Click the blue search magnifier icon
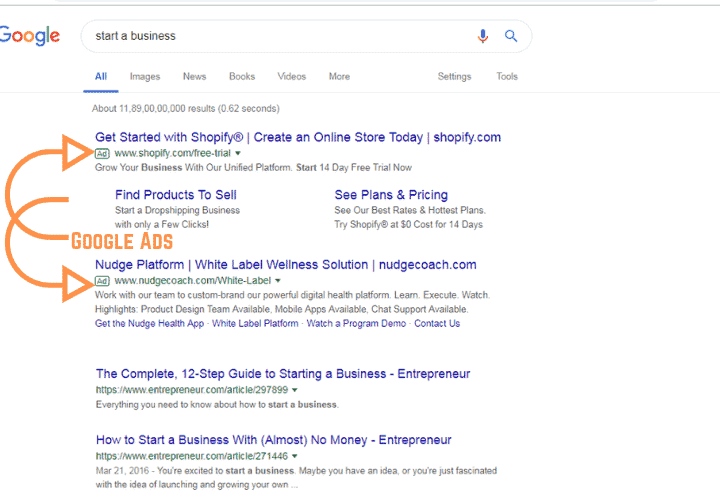The height and width of the screenshot is (500, 720). 511,36
